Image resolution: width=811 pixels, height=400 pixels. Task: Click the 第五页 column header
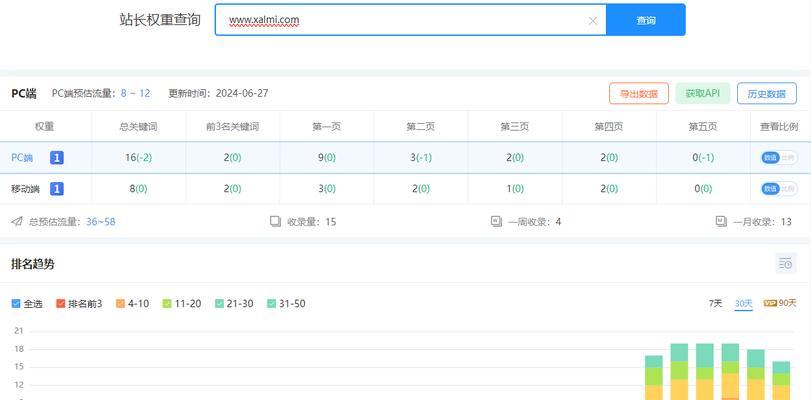pos(703,126)
